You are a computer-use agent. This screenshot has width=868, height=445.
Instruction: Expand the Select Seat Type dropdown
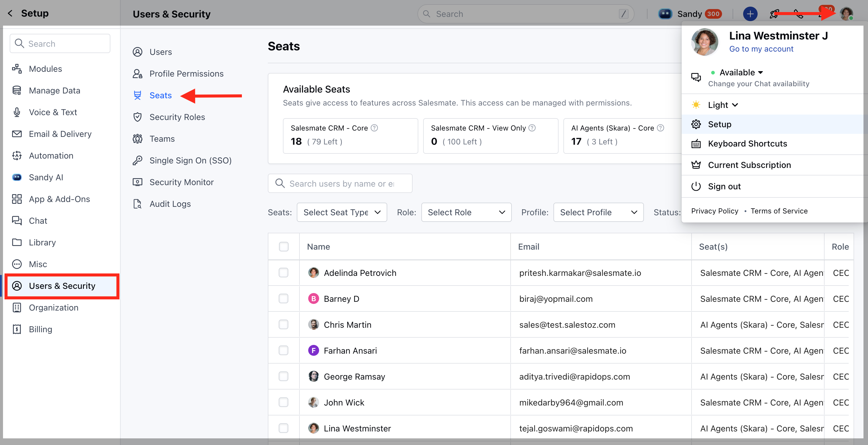(341, 212)
